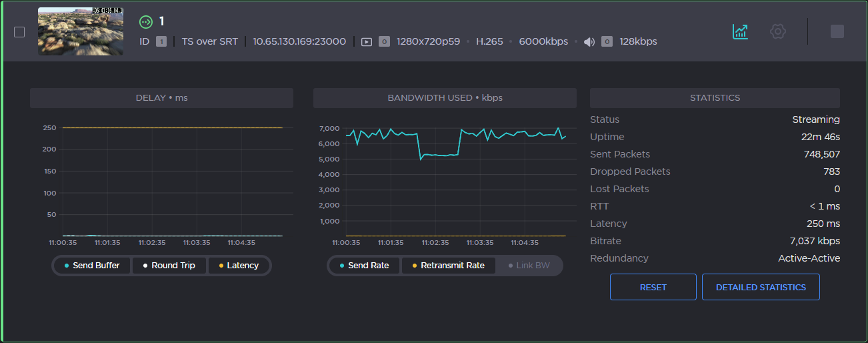Toggle Send Buffer series in delay chart
Screen dimensions: 868x343
click(92, 266)
